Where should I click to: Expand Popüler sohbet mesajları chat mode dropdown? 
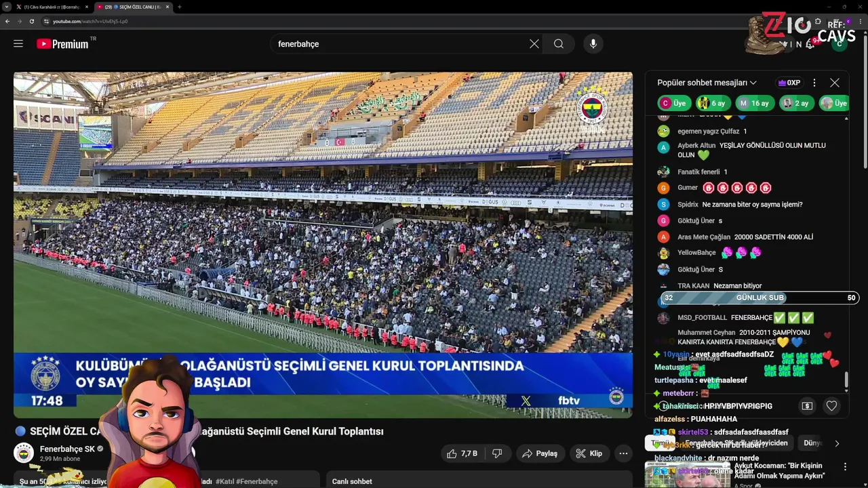coord(707,83)
